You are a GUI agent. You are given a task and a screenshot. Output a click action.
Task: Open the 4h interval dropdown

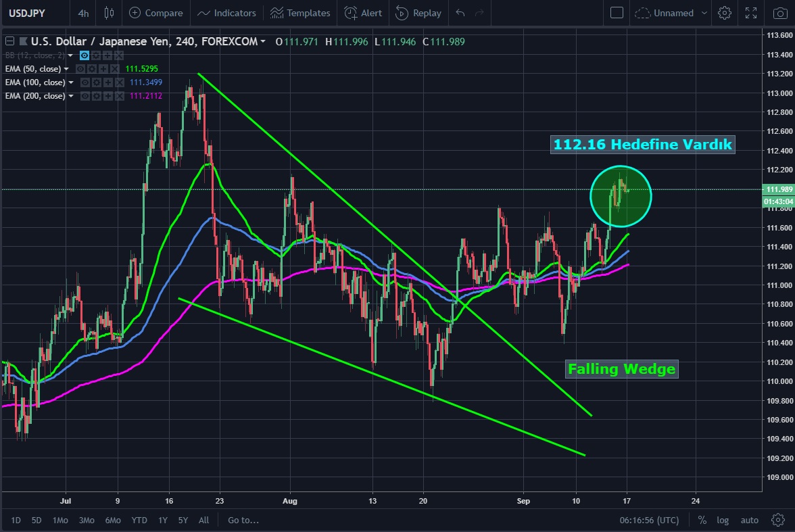pyautogui.click(x=83, y=13)
